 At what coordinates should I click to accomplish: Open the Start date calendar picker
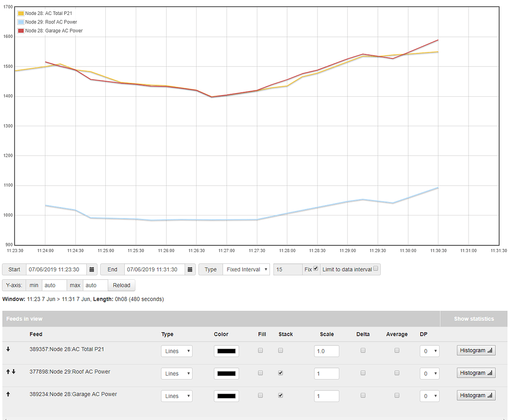point(92,269)
